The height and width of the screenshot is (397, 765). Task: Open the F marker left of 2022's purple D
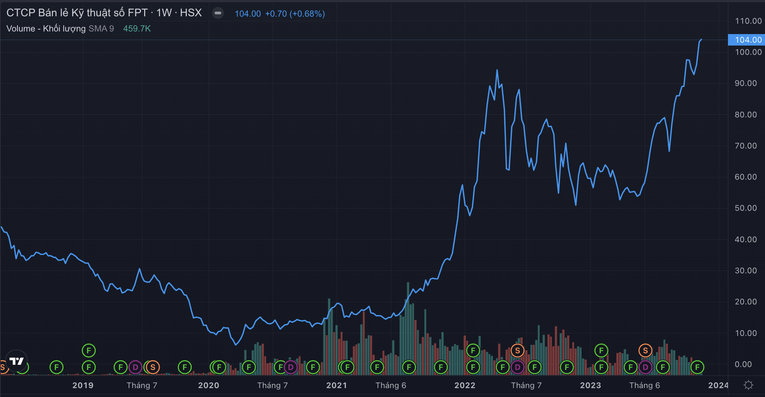(x=503, y=367)
